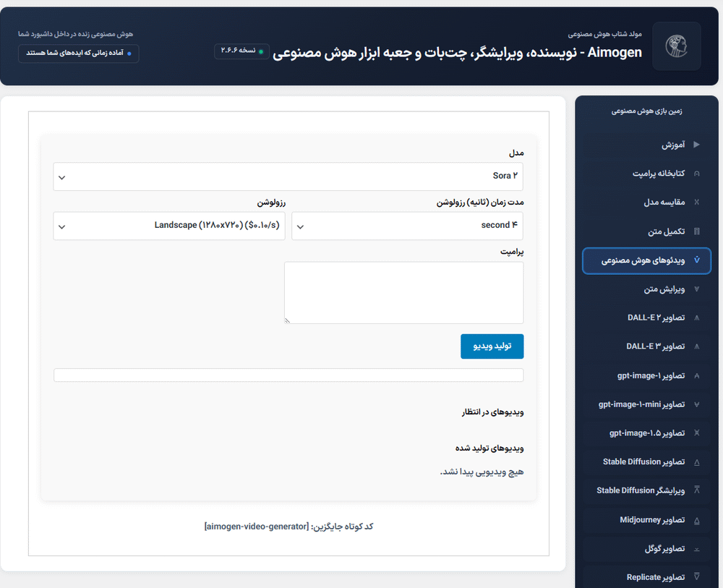Click the Aimogen logo in the header

pyautogui.click(x=677, y=46)
